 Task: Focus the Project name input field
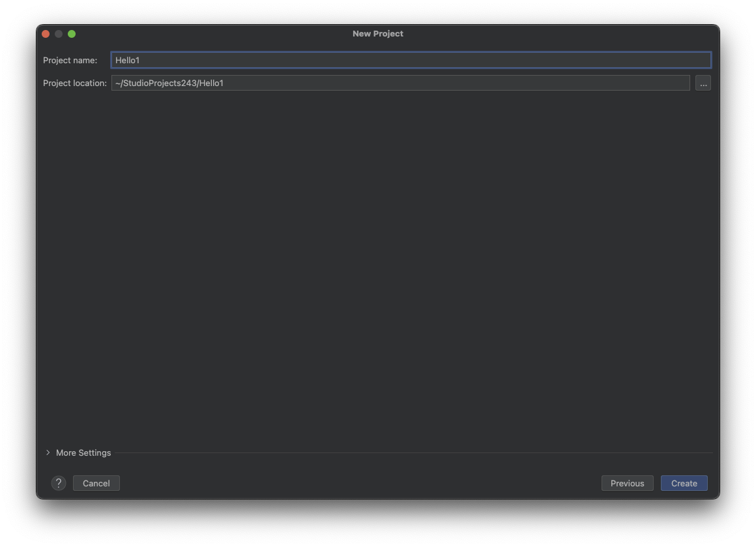411,60
